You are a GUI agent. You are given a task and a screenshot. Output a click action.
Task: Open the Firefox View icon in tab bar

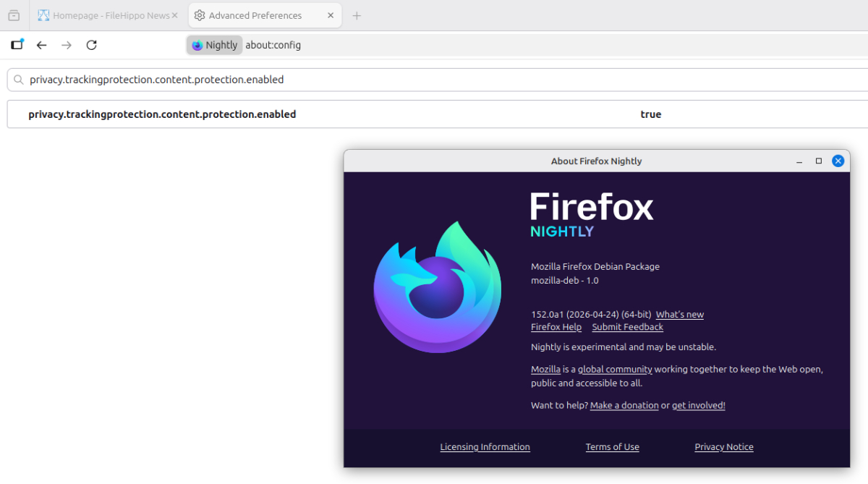(x=14, y=15)
